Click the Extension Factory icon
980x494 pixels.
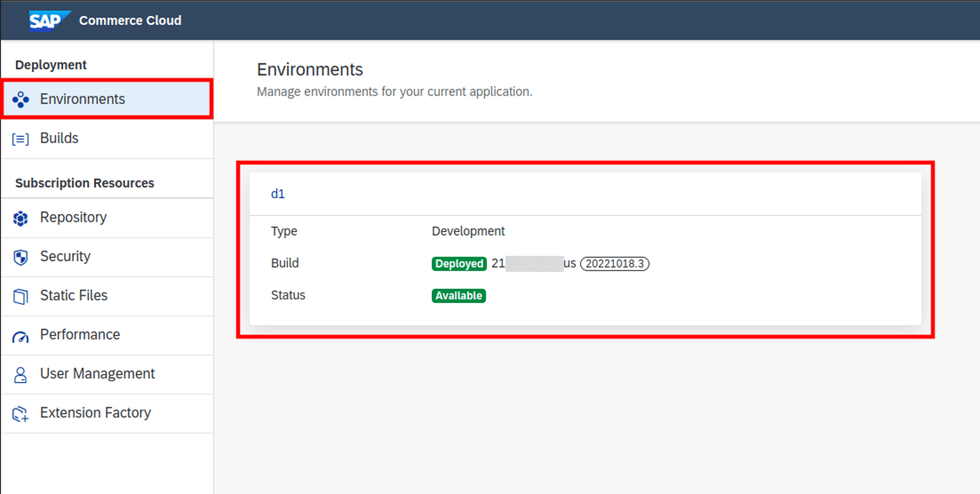pyautogui.click(x=20, y=414)
